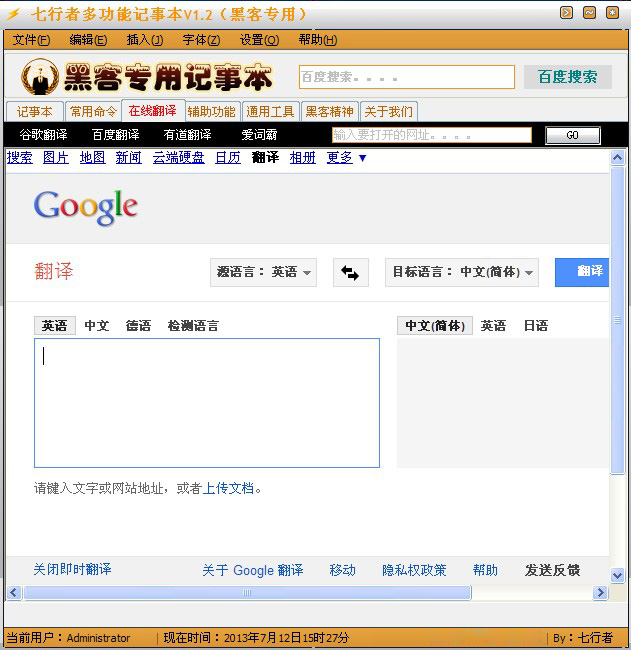
Task: Click vertical scrollbar up arrow
Action: (x=617, y=158)
